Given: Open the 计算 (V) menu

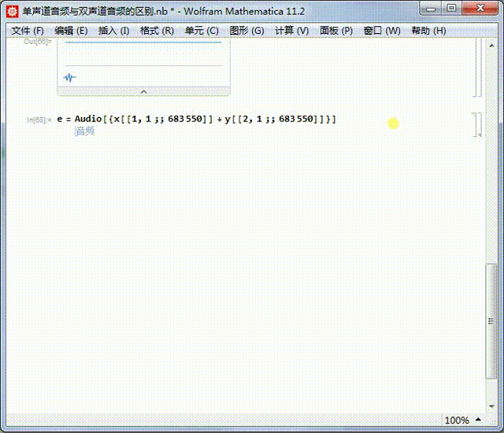Looking at the screenshot, I should click(292, 31).
